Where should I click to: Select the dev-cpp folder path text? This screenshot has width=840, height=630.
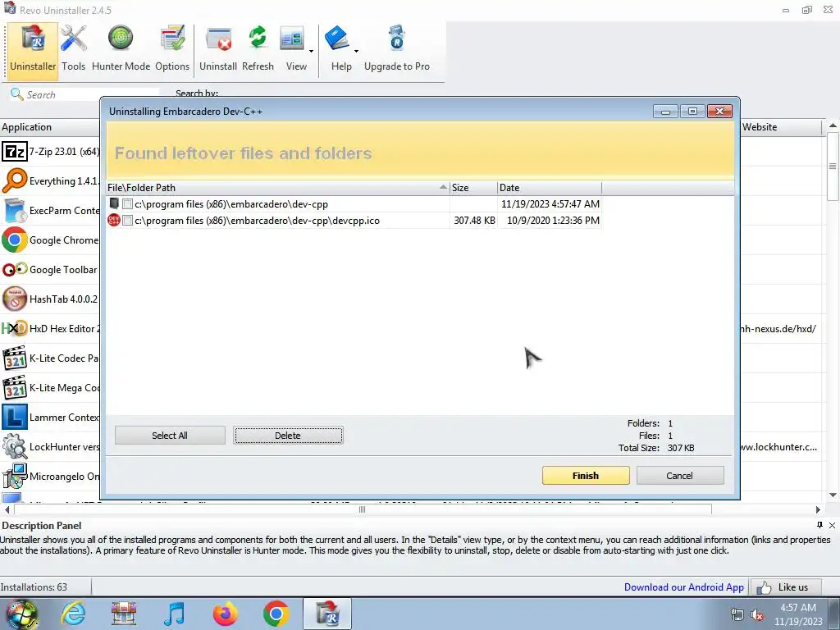pos(231,204)
